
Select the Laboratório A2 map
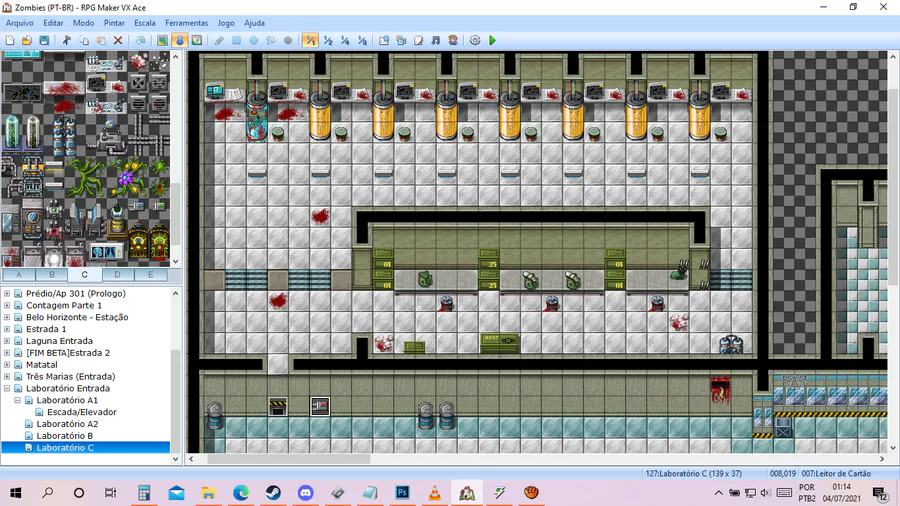point(67,424)
